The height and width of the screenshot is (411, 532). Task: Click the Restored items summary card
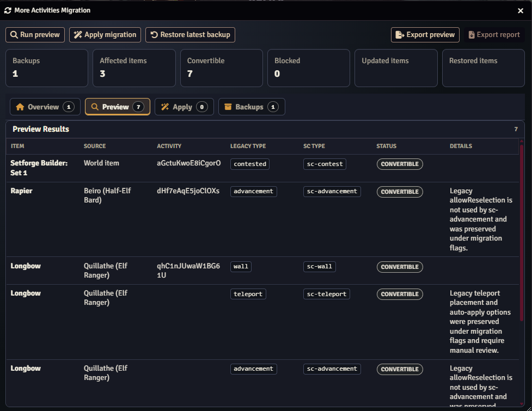[x=484, y=68]
